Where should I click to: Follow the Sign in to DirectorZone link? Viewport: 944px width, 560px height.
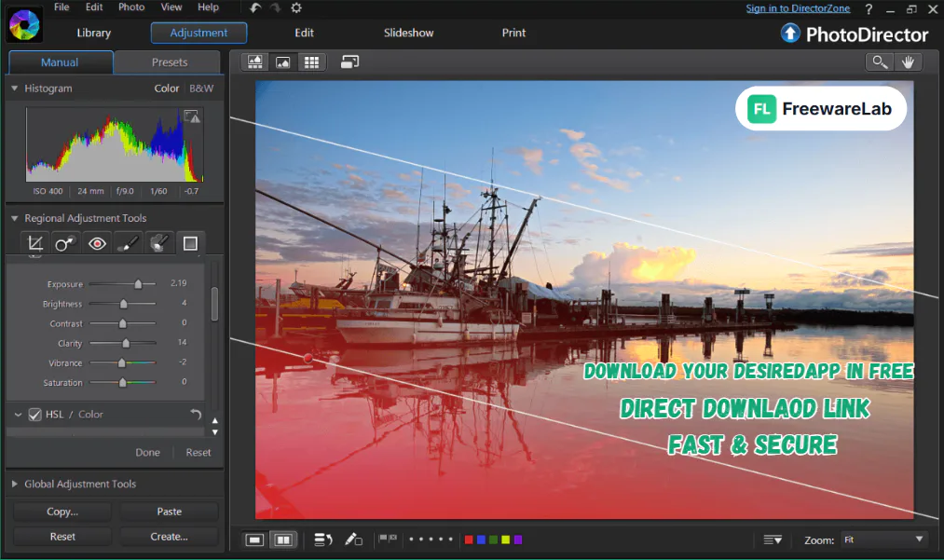pos(798,7)
